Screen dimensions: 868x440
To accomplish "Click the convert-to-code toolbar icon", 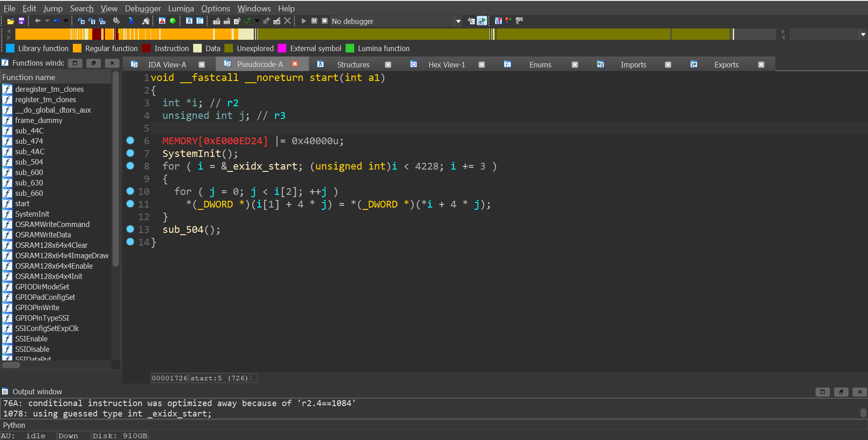I will (217, 21).
